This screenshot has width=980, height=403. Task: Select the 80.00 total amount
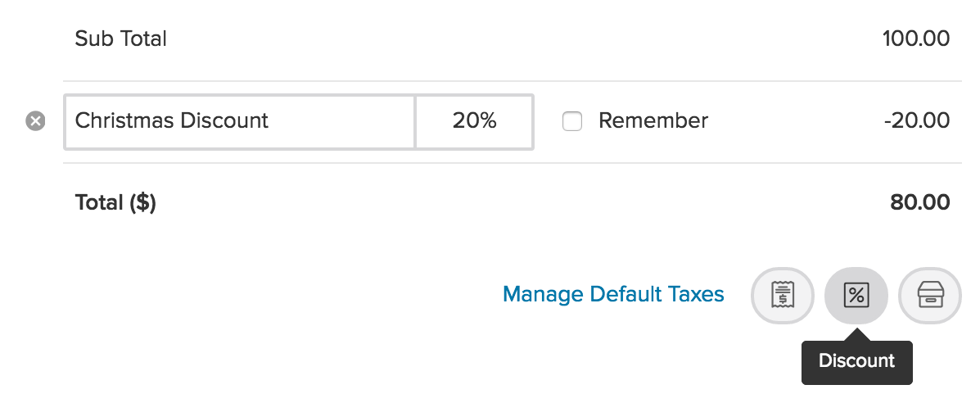tap(920, 203)
